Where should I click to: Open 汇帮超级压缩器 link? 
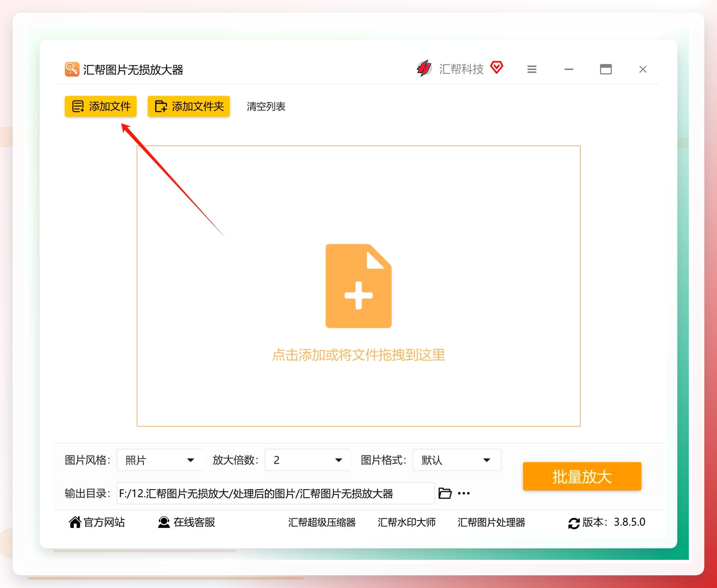(322, 523)
